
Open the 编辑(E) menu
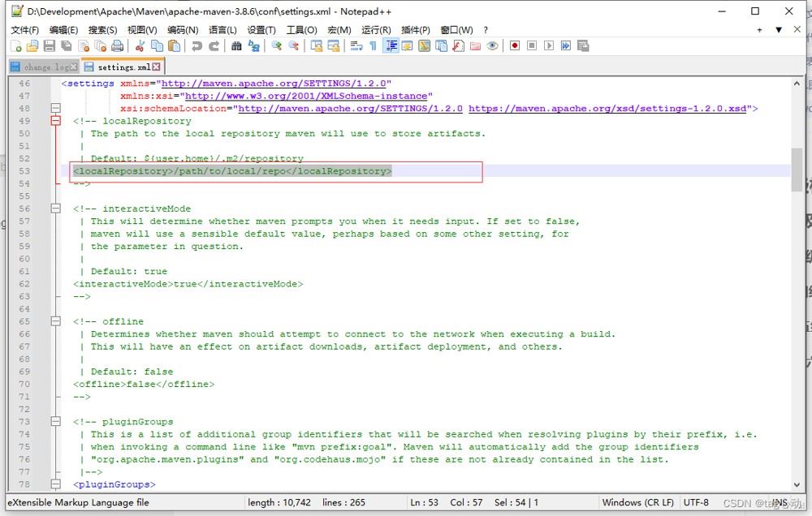(x=63, y=30)
